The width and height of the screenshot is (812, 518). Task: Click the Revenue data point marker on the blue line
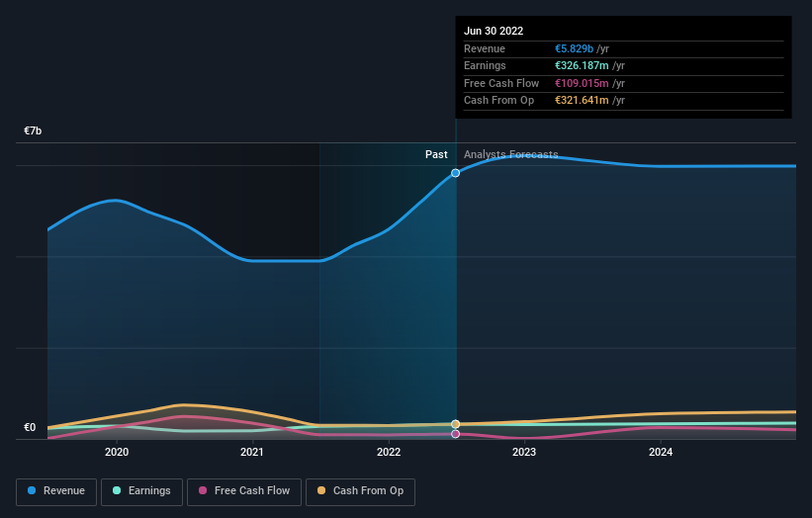click(455, 173)
